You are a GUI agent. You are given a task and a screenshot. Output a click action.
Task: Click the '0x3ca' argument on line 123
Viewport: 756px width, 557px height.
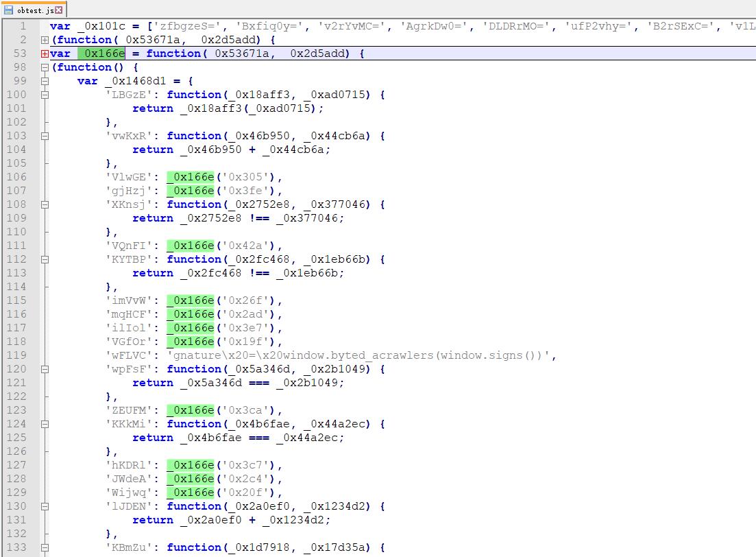245,410
